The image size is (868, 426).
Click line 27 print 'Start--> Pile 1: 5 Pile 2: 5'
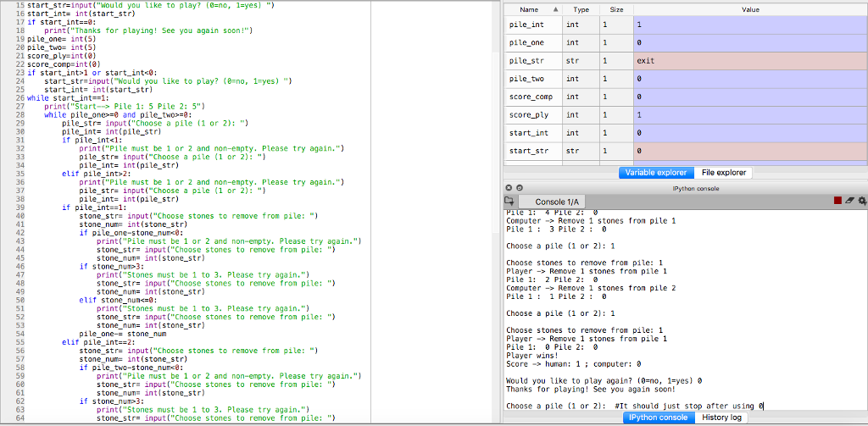coord(125,106)
